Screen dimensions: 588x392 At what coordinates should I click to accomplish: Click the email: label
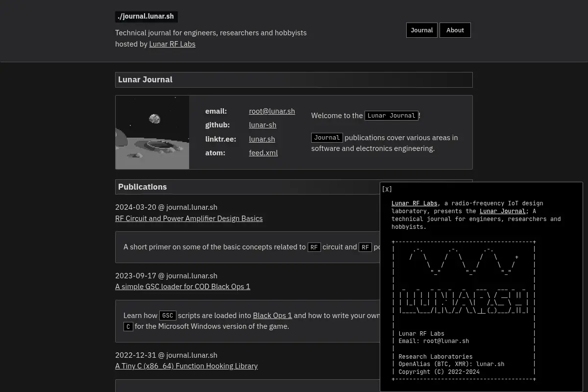[216, 111]
